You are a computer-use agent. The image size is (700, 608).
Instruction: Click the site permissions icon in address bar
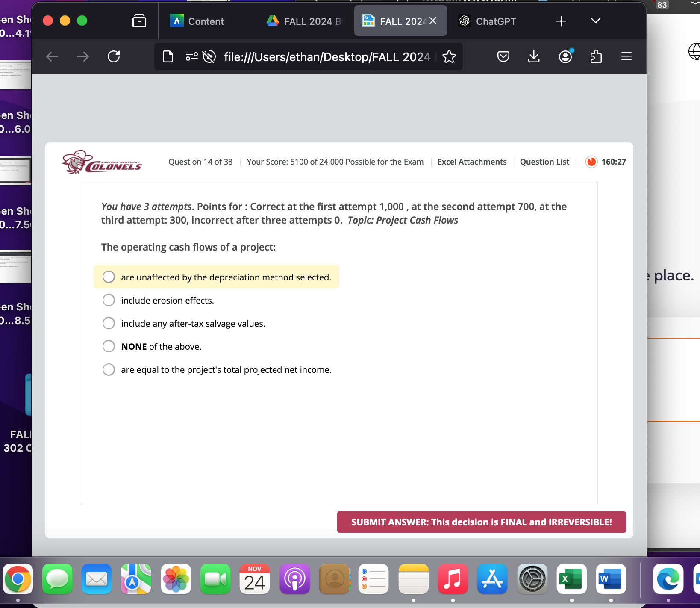click(x=192, y=56)
